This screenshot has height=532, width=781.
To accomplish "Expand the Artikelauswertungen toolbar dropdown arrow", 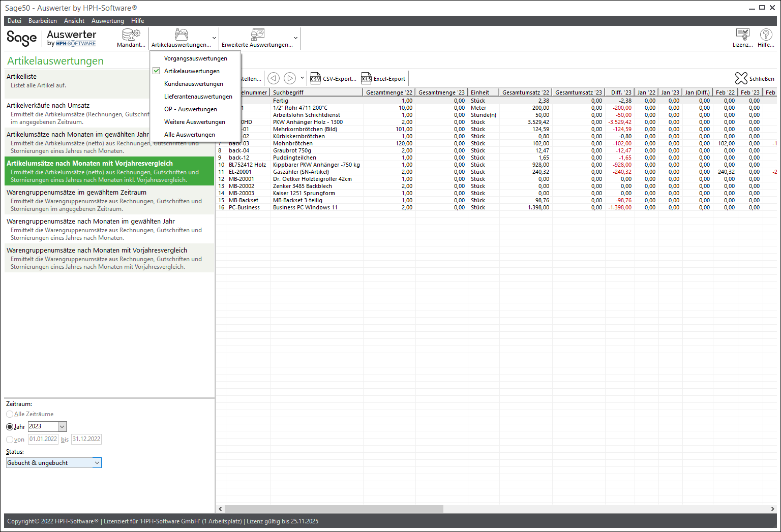I will [x=214, y=38].
